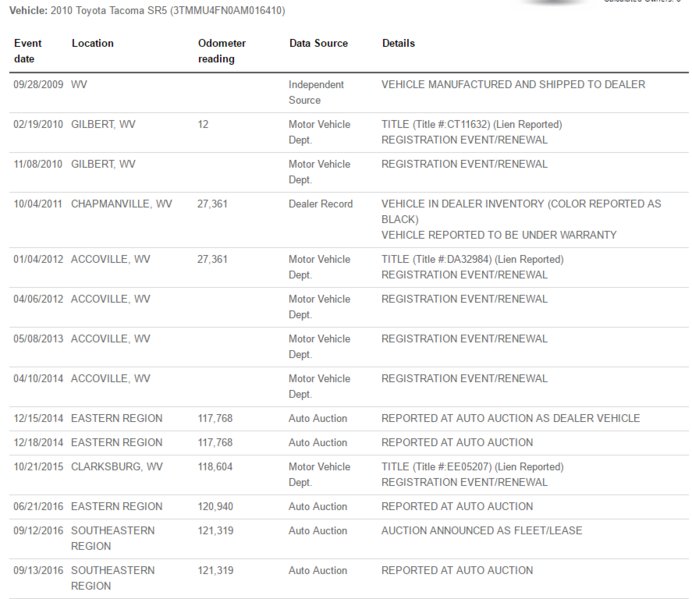Image resolution: width=692 pixels, height=599 pixels.
Task: Click the date 09/12/2016
Action: coord(38,531)
